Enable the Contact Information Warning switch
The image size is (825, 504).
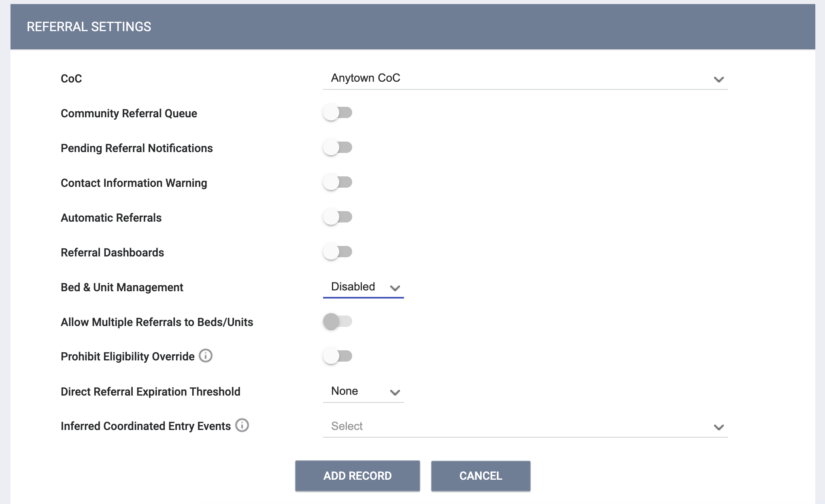point(337,182)
